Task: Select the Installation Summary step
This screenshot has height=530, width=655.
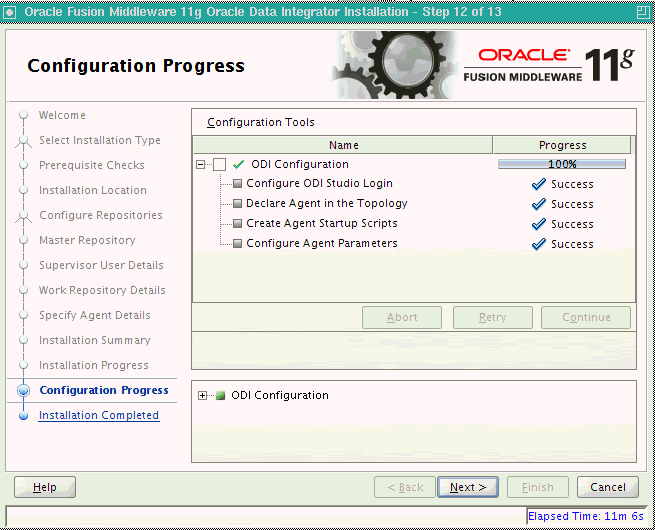Action: coord(95,341)
